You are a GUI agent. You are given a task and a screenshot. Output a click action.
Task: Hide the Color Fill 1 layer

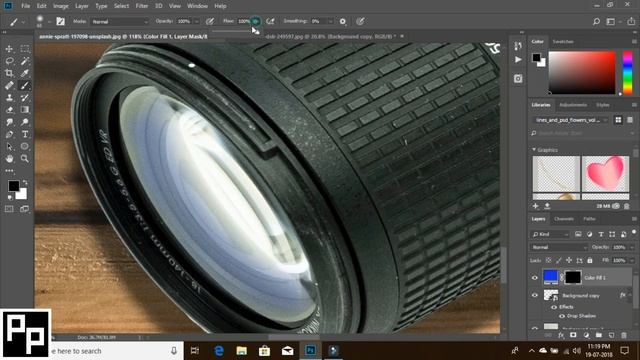[535, 278]
